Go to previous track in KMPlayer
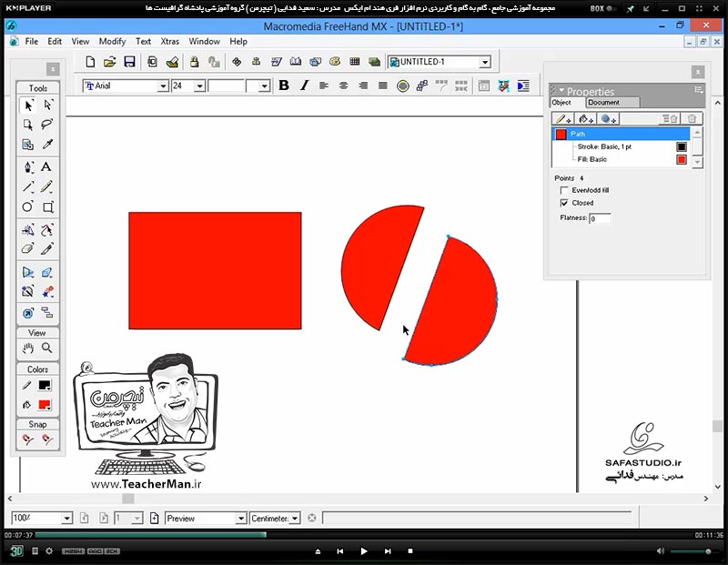The width and height of the screenshot is (728, 565). click(x=339, y=551)
